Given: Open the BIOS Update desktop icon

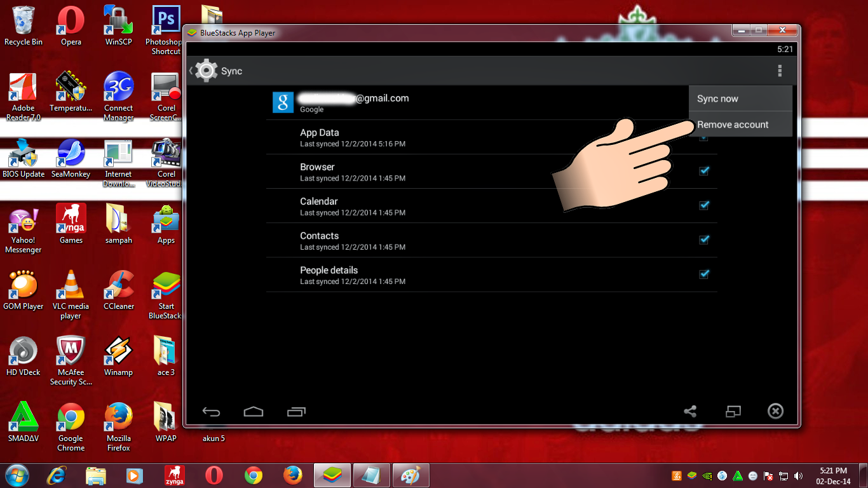Looking at the screenshot, I should 24,158.
